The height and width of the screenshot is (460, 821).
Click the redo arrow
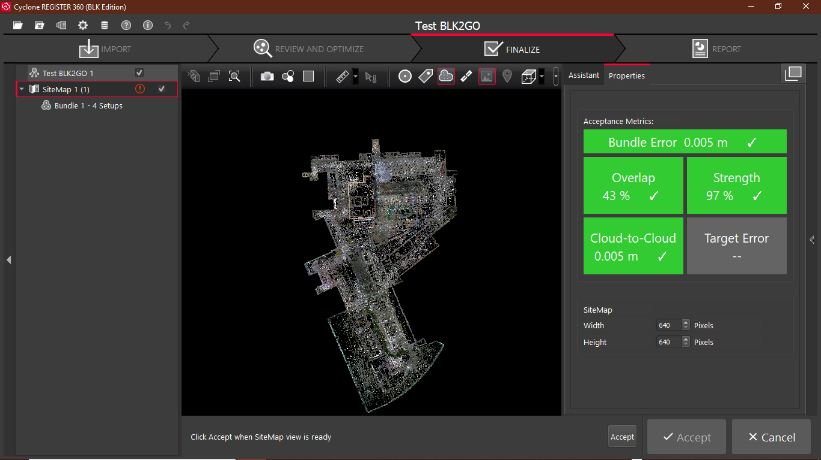pos(186,25)
